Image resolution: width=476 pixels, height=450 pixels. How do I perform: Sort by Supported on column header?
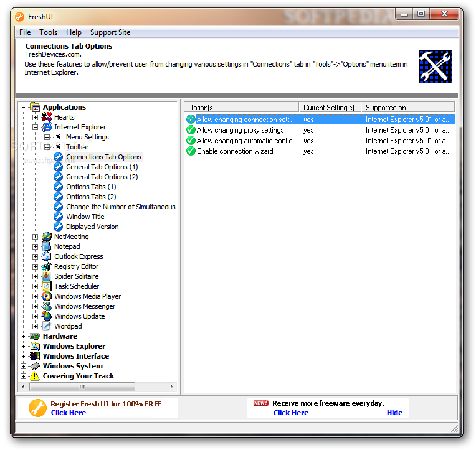coord(408,107)
